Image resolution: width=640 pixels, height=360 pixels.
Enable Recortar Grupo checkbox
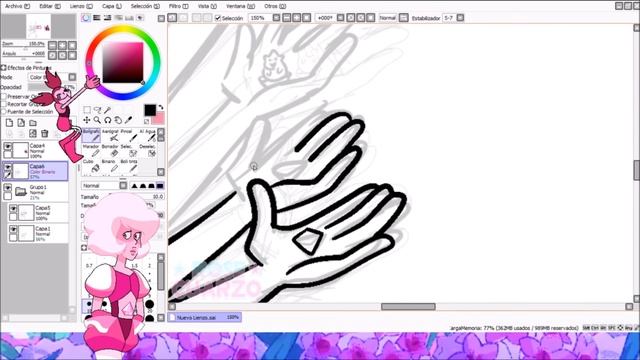coord(4,104)
